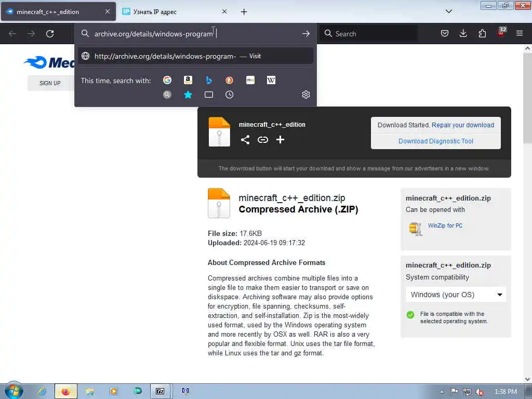532x399 pixels.
Task: Reload the current page
Action: [x=50, y=34]
